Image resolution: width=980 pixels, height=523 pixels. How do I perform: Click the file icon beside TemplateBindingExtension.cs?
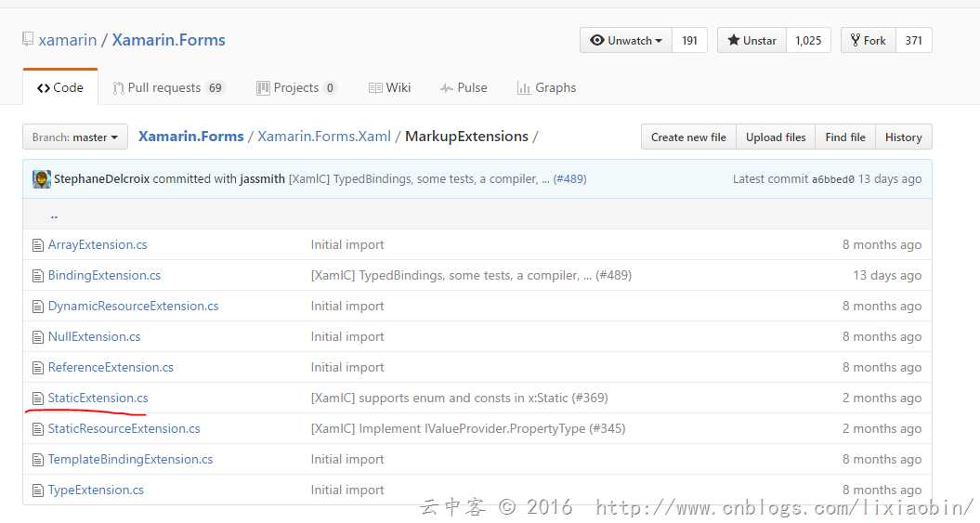tap(38, 460)
